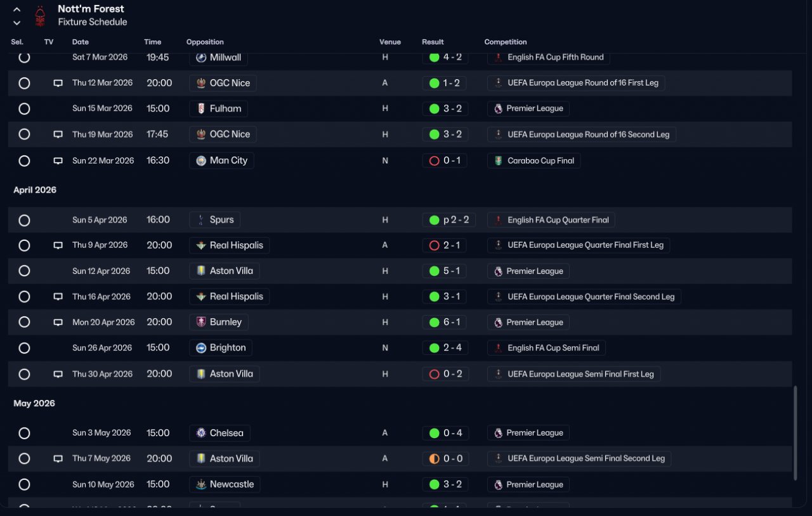Sort fixtures by Date column header

[81, 42]
